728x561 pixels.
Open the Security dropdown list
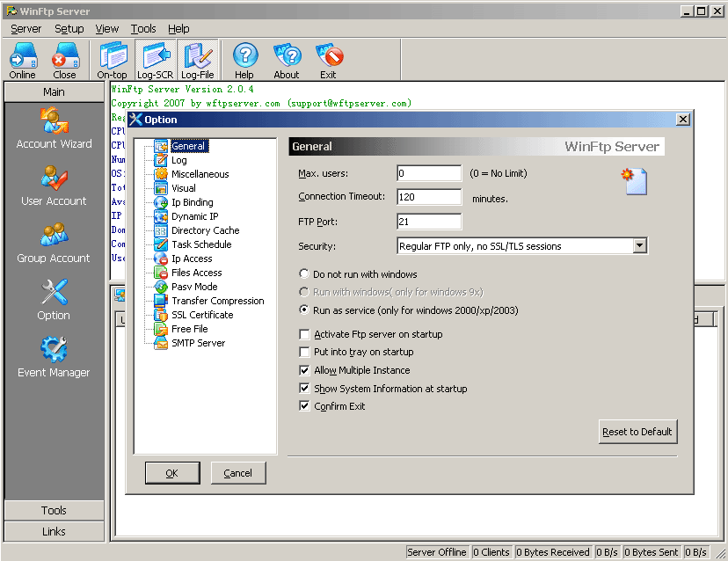(x=639, y=246)
